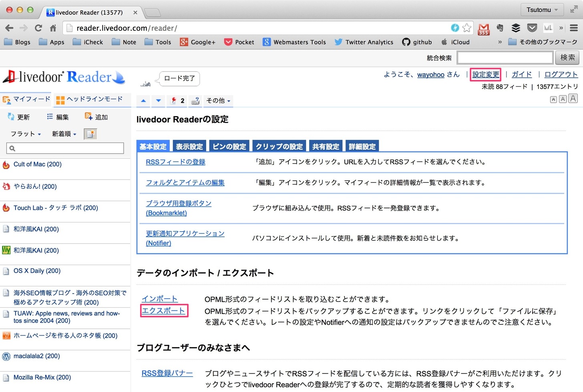
Task: Select the 表示設定 tab
Action: point(189,146)
